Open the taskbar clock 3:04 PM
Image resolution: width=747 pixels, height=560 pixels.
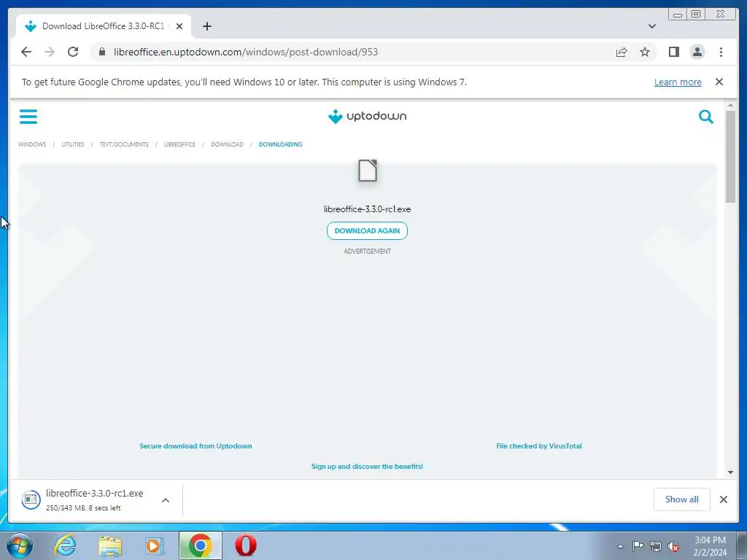point(710,545)
